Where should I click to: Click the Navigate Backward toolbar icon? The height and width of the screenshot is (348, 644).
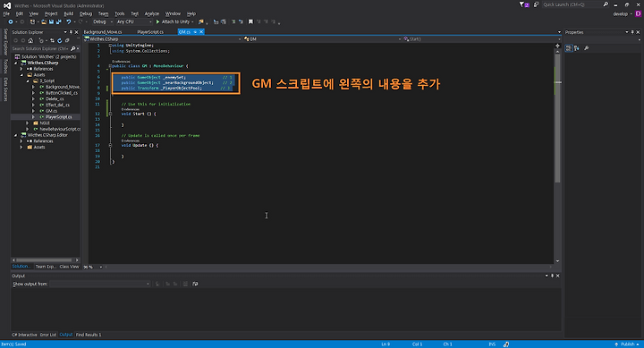click(x=11, y=21)
